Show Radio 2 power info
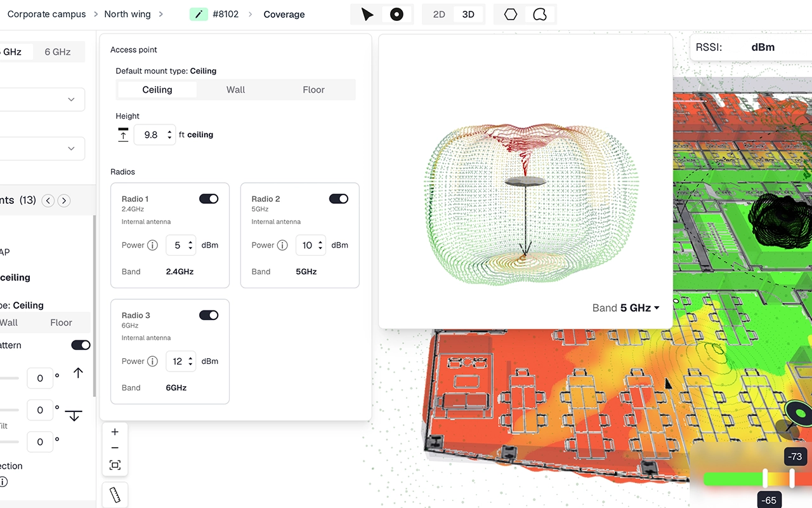 click(282, 245)
